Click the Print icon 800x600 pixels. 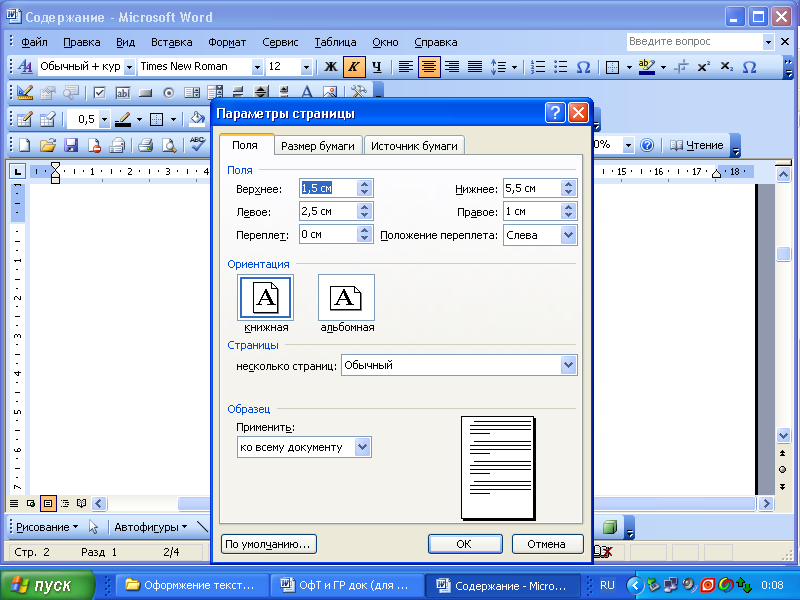pyautogui.click(x=146, y=145)
